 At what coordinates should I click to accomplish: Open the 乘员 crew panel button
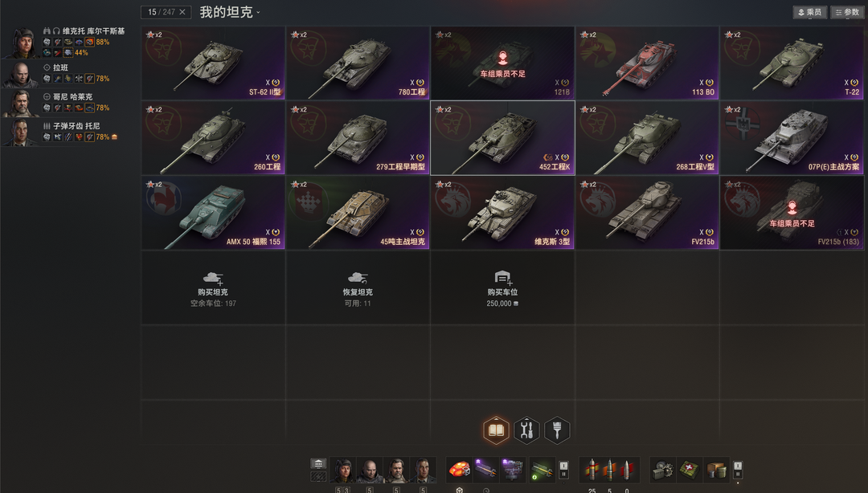click(x=810, y=12)
